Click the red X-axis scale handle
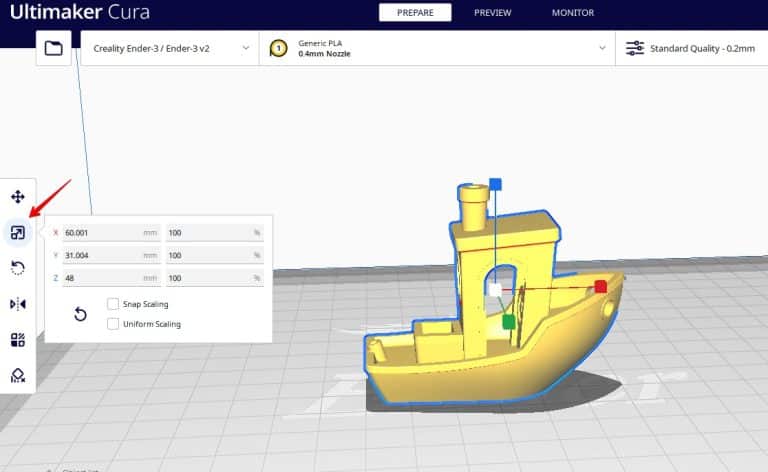 (600, 286)
